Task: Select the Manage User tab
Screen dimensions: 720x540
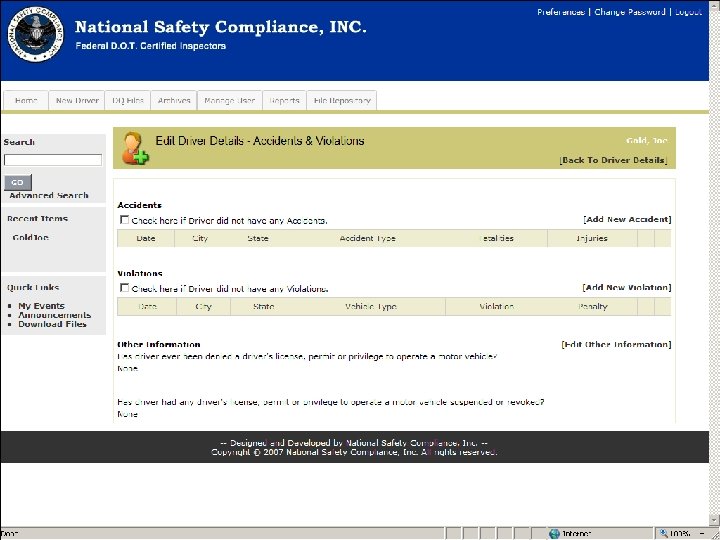Action: tap(229, 101)
